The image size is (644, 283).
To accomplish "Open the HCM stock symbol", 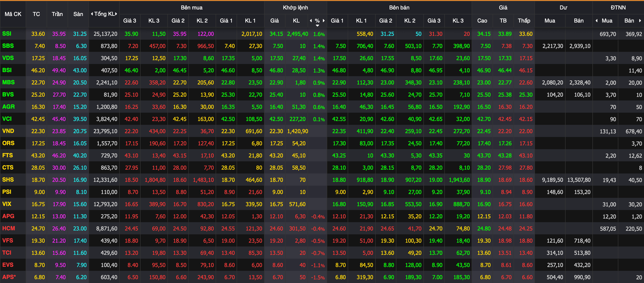I will pos(9,228).
